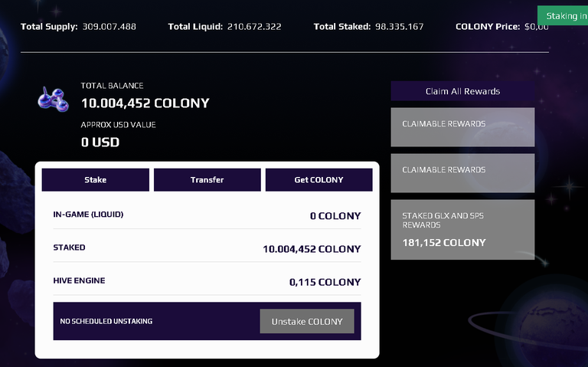Click the Unstake COLONY button
This screenshot has height=367, width=588.
coord(307,321)
